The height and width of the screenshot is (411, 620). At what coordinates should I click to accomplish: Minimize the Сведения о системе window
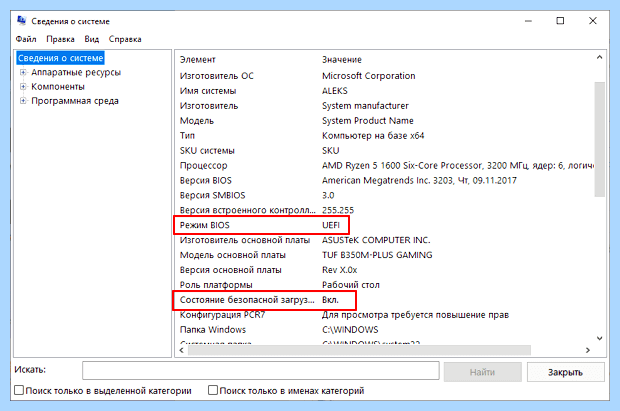coord(528,21)
